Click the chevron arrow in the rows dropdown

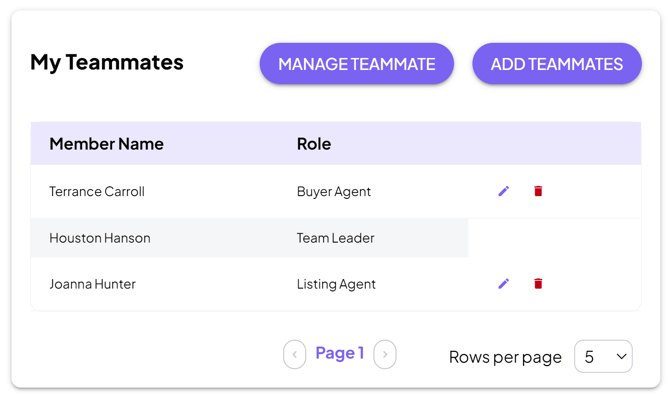[621, 356]
